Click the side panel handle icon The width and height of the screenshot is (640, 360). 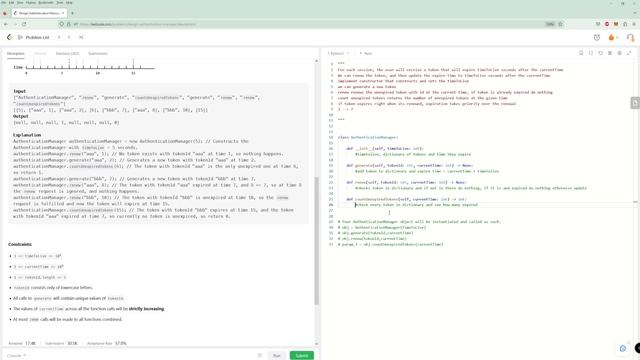(635, 103)
